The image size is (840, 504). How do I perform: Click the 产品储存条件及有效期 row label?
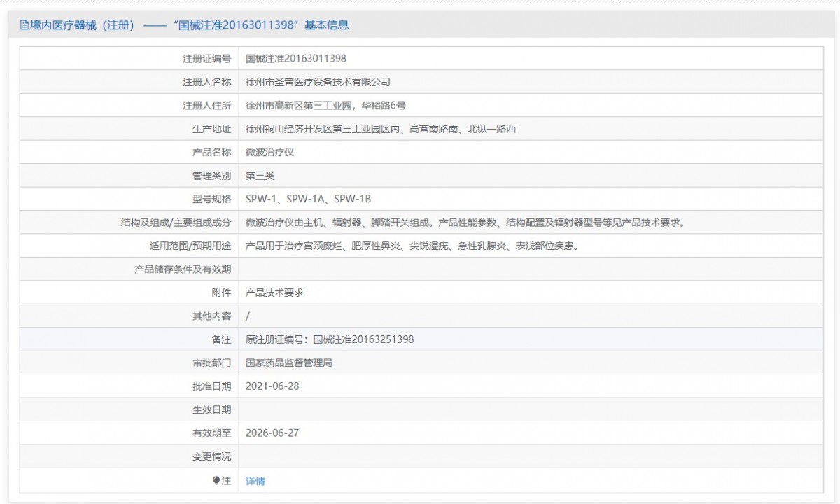point(182,269)
